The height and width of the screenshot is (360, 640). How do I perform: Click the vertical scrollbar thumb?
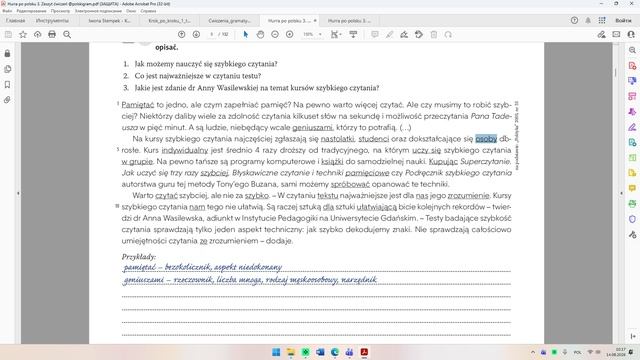(x=616, y=72)
